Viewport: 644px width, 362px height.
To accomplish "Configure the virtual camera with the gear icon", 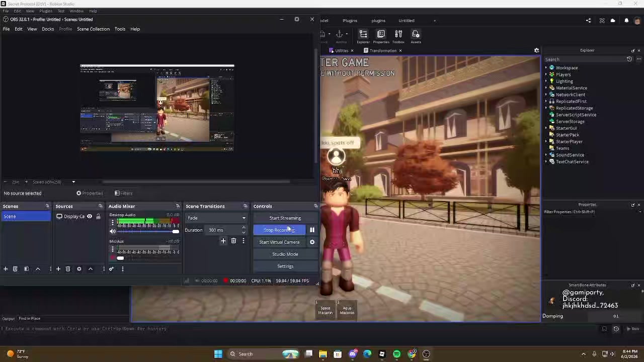I will pyautogui.click(x=312, y=242).
